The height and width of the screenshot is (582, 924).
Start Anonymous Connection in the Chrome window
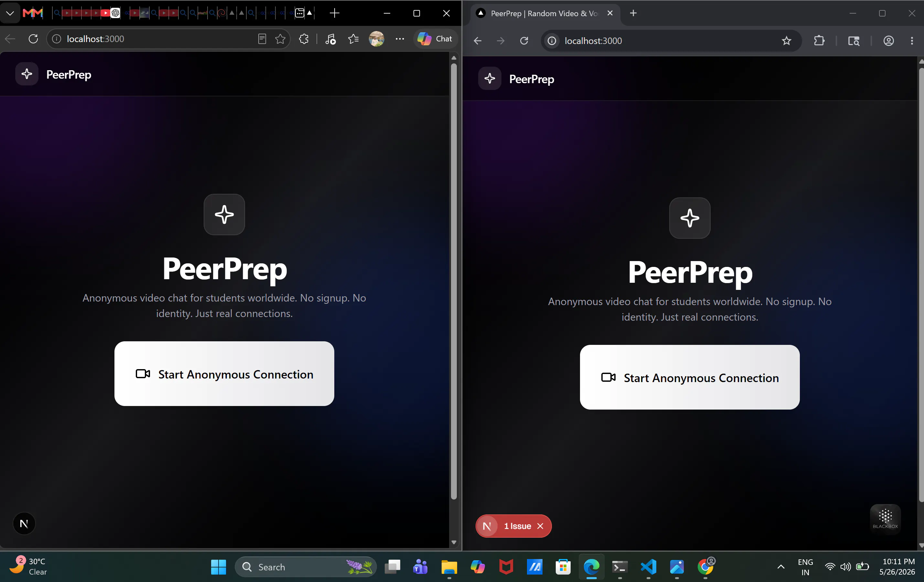pos(690,377)
